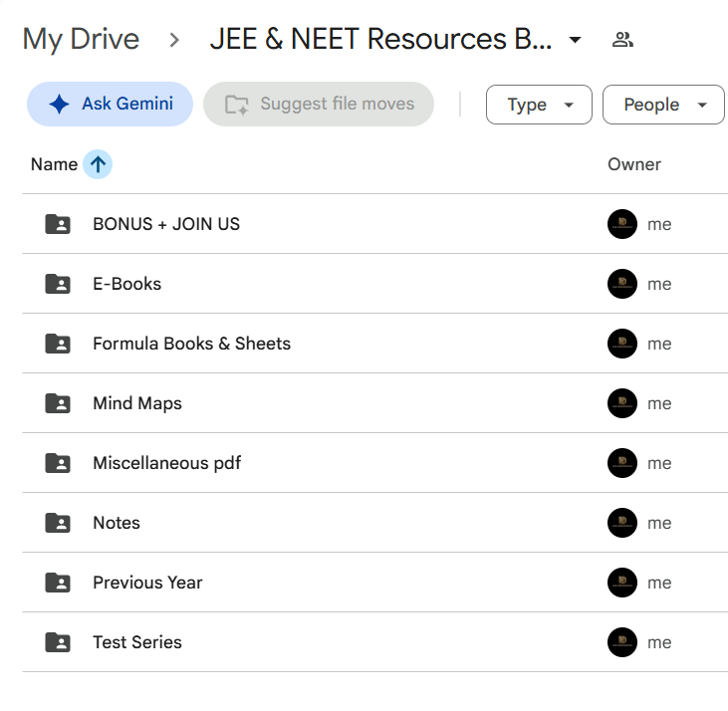Click owner avatar in BONUS + JOIN US row
Viewport: 728px width, 711px height.
[x=622, y=224]
